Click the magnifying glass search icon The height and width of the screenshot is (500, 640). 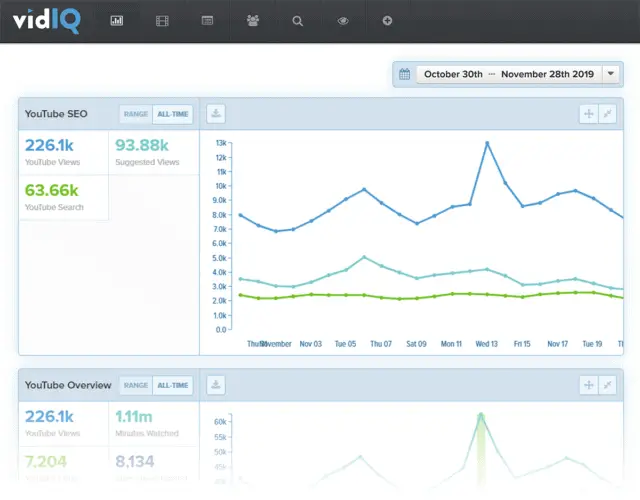pyautogui.click(x=298, y=21)
